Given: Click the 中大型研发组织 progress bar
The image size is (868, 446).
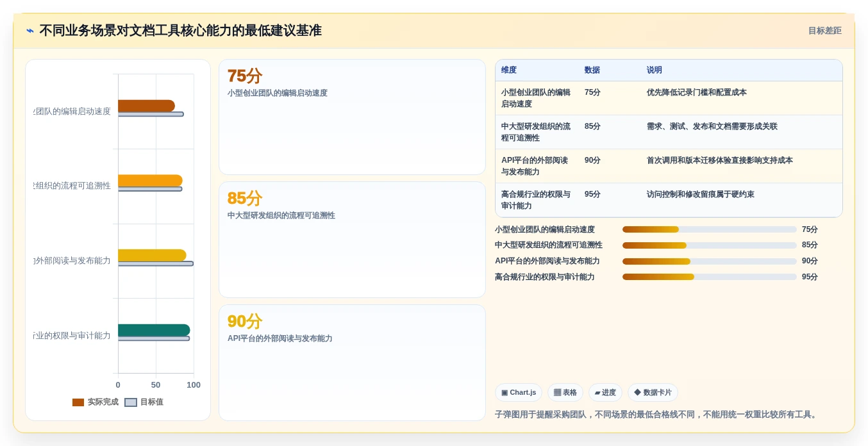Looking at the screenshot, I should pyautogui.click(x=710, y=245).
